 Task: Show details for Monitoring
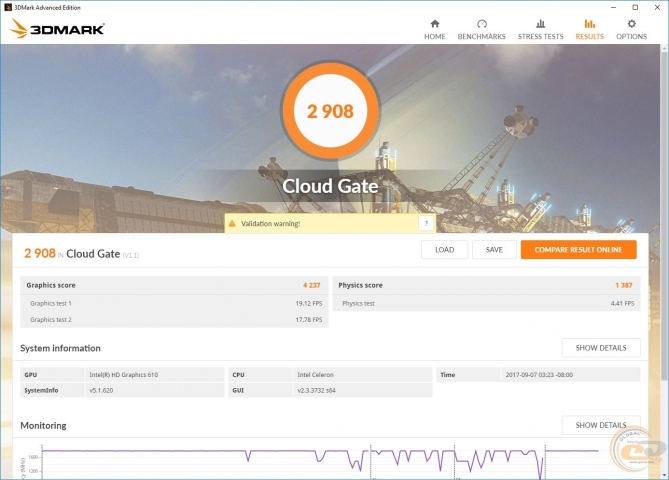pyautogui.click(x=601, y=425)
